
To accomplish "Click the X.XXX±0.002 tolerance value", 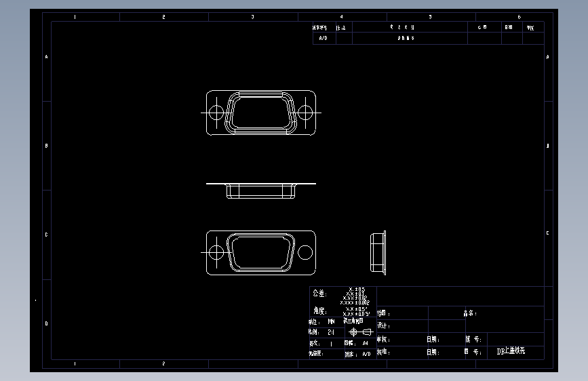I will click(x=355, y=302).
